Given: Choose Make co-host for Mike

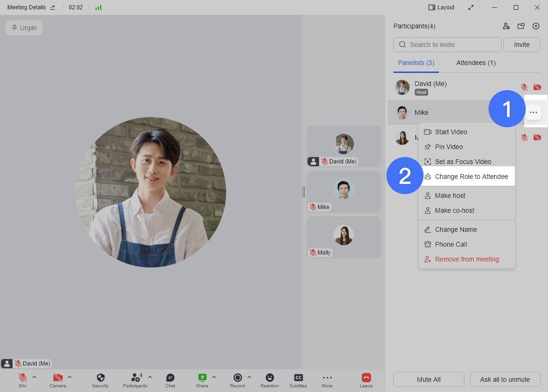Looking at the screenshot, I should (467, 211).
